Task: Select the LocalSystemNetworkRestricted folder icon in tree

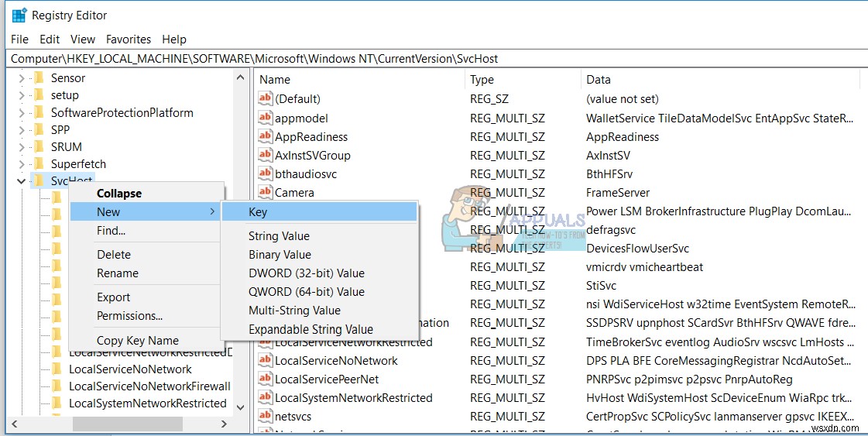Action: (x=57, y=403)
